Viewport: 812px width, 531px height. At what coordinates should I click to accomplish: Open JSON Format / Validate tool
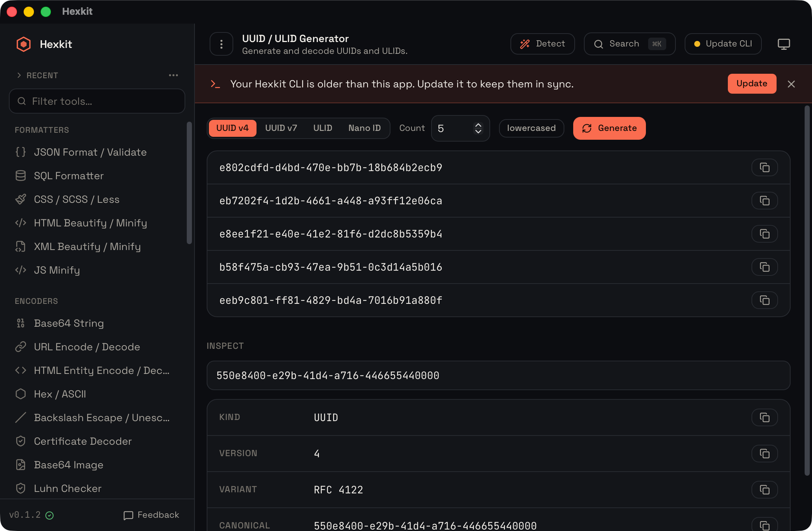(x=97, y=152)
